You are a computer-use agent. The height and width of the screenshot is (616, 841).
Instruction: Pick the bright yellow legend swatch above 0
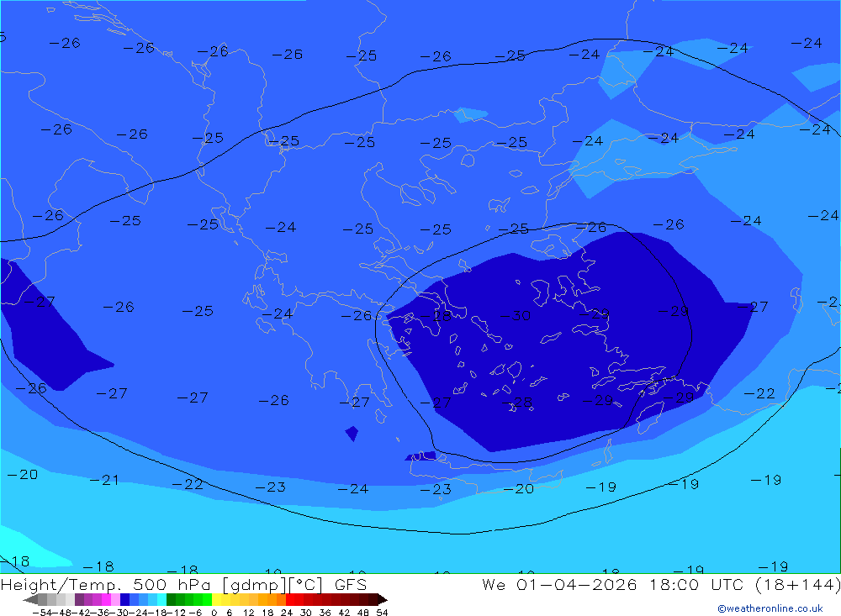(217, 599)
